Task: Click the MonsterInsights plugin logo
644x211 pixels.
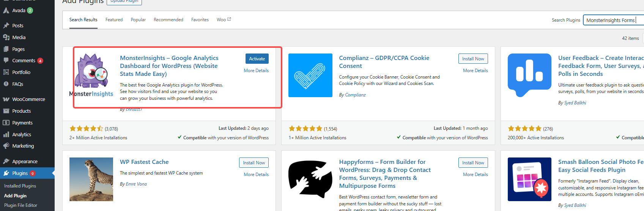Action: pos(91,76)
